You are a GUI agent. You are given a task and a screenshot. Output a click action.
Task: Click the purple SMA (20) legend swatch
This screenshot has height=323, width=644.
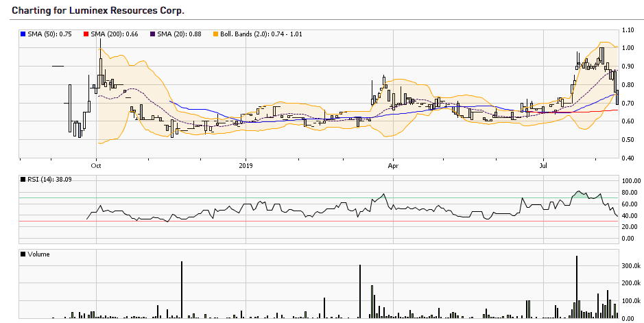pos(153,34)
